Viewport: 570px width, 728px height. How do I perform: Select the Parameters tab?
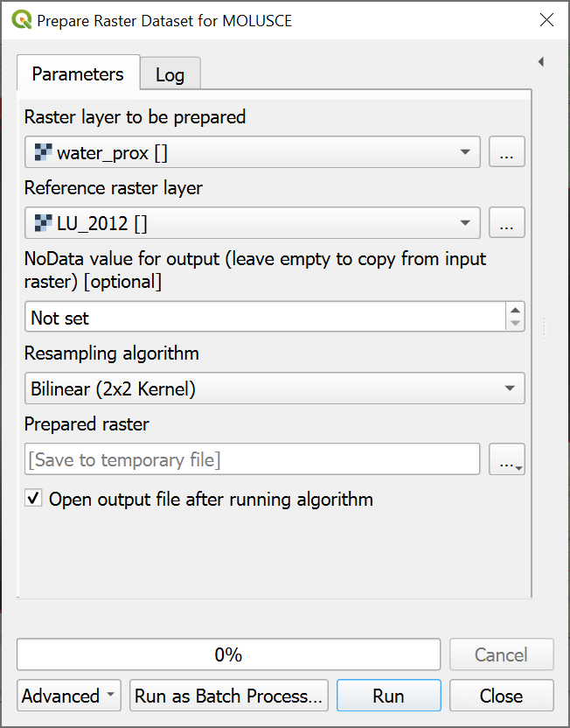[78, 73]
